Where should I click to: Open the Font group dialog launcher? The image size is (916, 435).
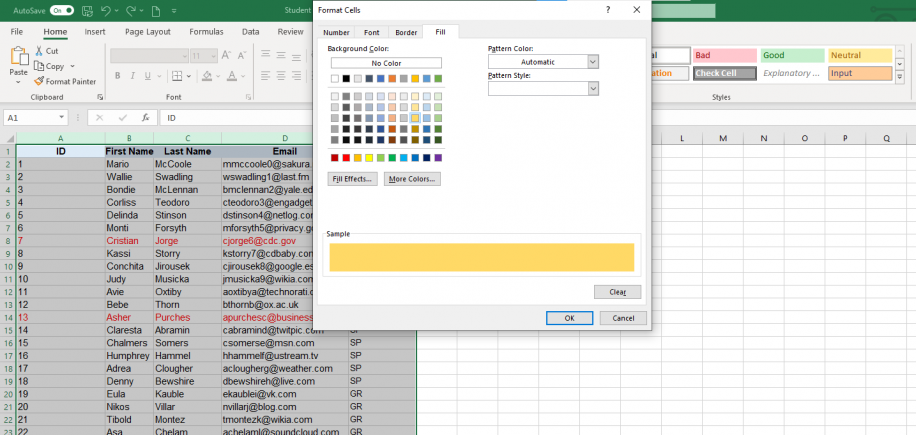pos(248,97)
